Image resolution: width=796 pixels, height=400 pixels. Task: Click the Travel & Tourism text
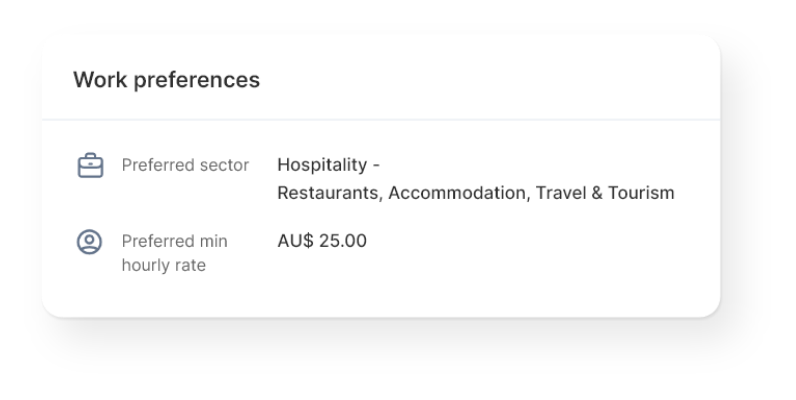[605, 193]
